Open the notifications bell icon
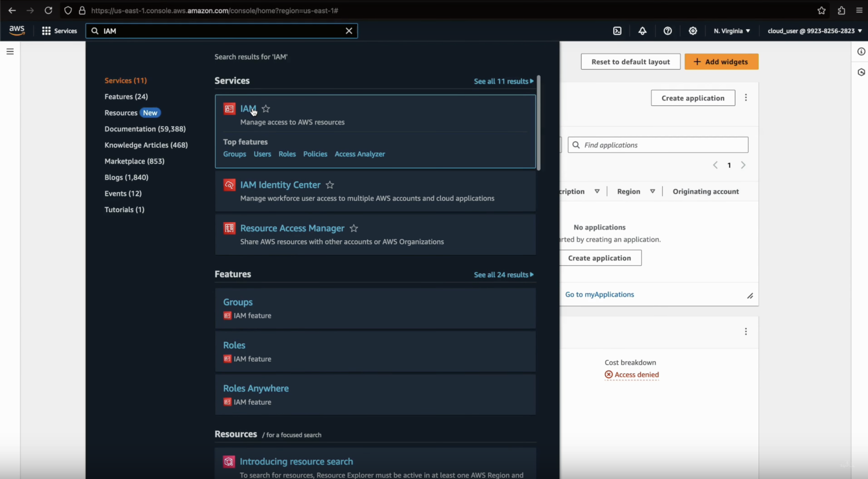The height and width of the screenshot is (479, 868). point(642,31)
